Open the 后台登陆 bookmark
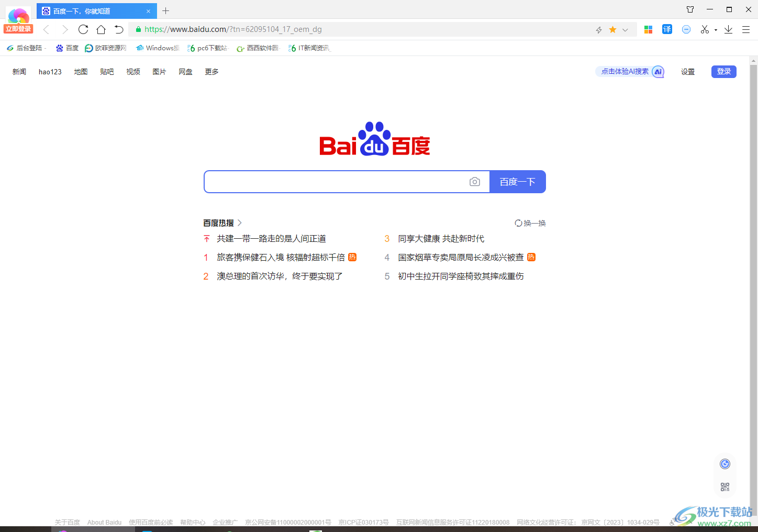 tap(25, 48)
